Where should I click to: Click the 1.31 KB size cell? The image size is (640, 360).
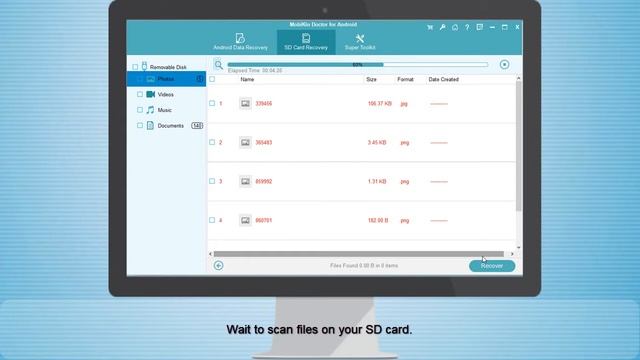pos(377,181)
